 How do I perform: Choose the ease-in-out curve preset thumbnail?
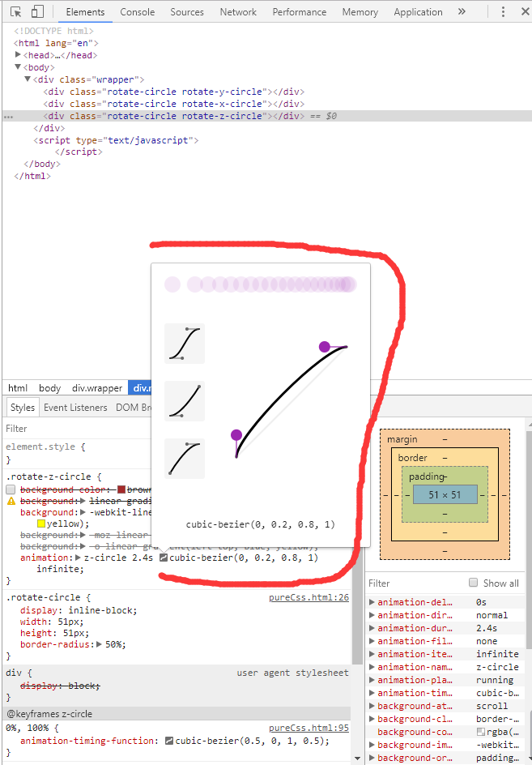pos(185,344)
